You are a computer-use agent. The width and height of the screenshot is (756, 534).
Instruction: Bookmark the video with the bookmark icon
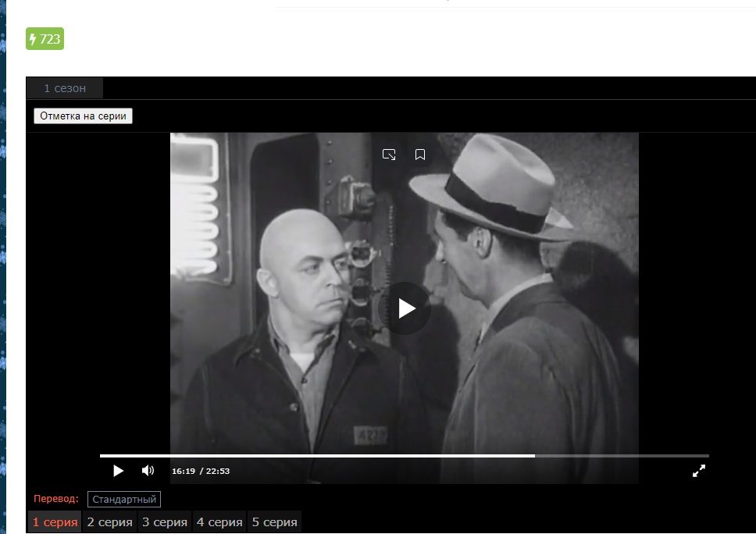[x=420, y=155]
